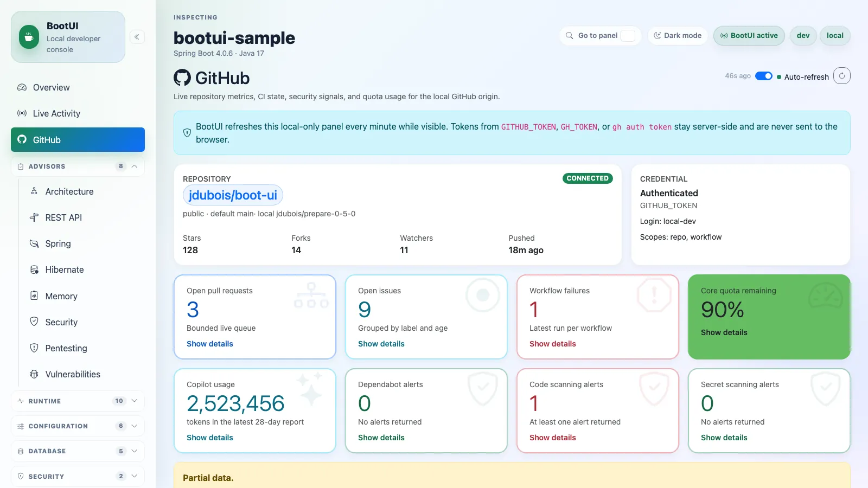Click the Login: local-dev text

[x=668, y=221]
